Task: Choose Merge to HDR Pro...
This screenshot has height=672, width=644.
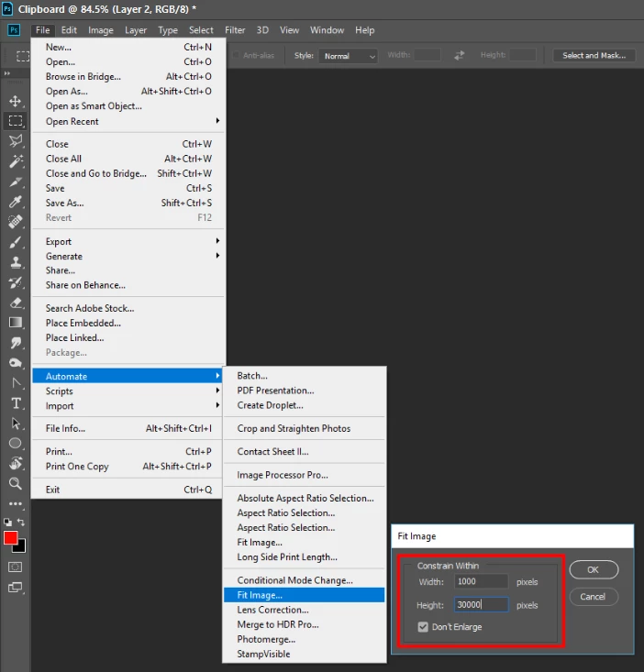Action: [x=305, y=624]
